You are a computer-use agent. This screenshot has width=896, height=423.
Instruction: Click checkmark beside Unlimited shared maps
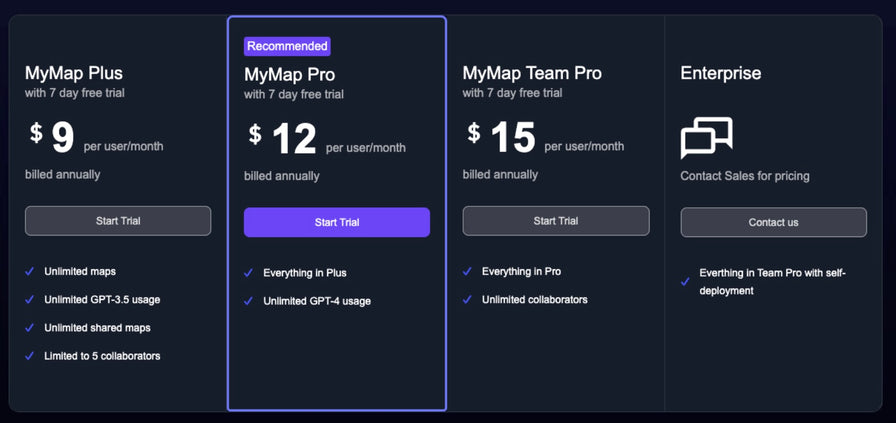(30, 328)
